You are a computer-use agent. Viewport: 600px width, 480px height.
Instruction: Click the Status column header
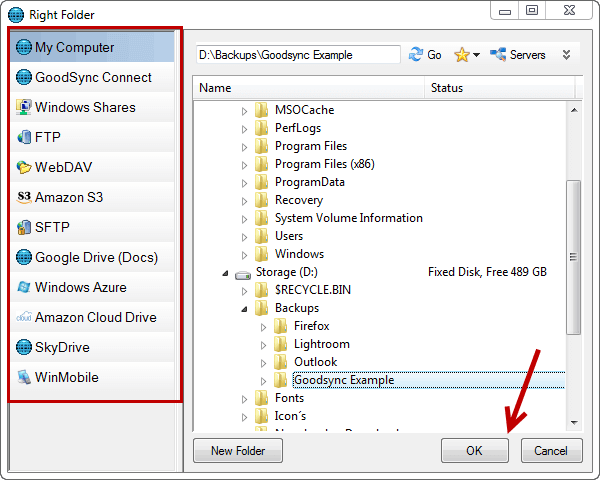click(499, 88)
